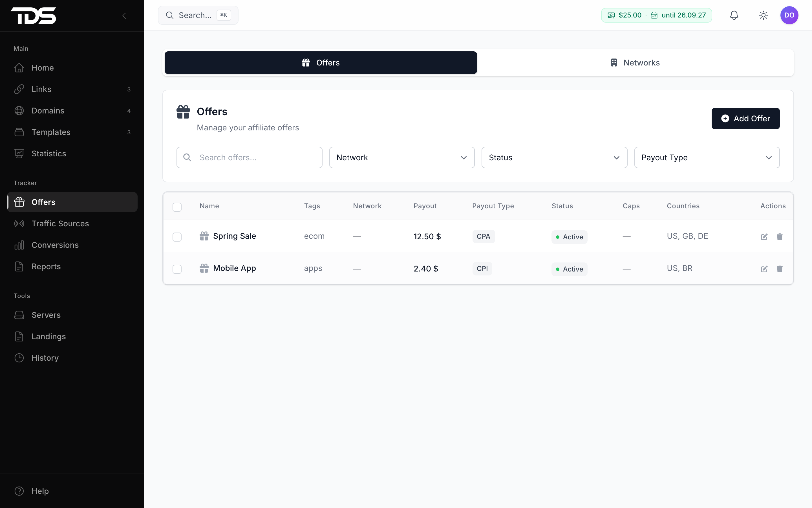
Task: Select Offers in Tracker sidebar
Action: 72,202
